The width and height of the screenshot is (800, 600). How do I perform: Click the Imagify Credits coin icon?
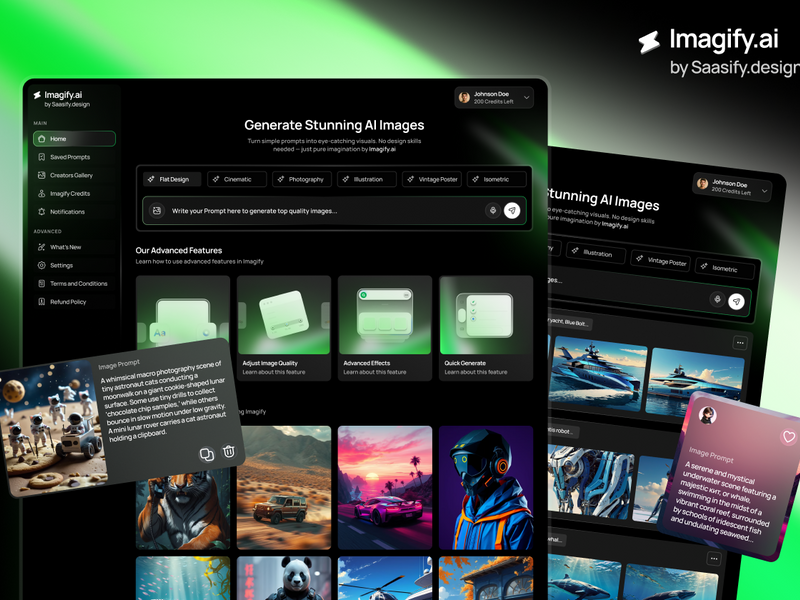[42, 194]
